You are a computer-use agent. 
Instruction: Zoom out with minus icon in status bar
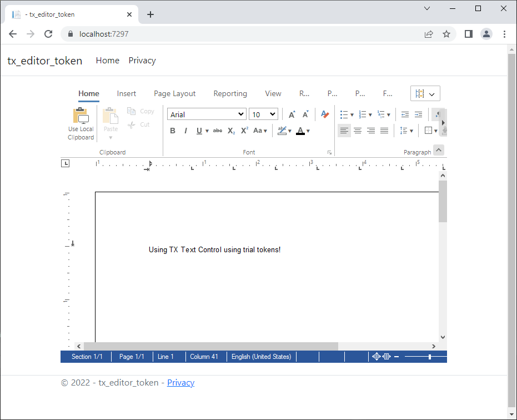(x=396, y=357)
